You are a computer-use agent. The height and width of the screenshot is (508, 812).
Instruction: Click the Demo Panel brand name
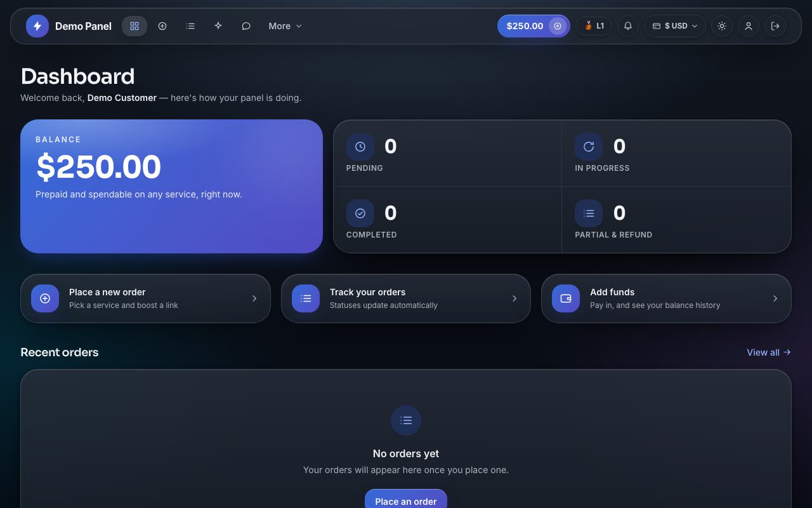tap(83, 26)
